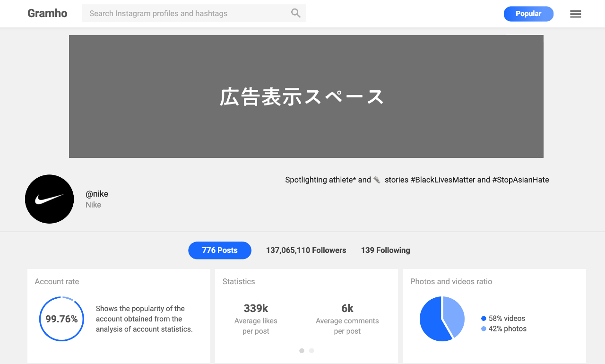
Task: Switch to the Followers count section
Action: pos(306,250)
